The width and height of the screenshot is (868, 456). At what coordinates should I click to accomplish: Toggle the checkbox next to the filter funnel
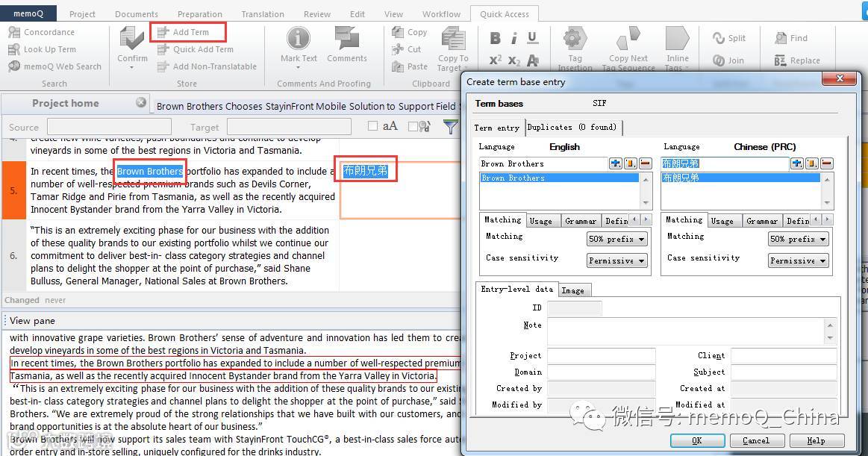[413, 126]
